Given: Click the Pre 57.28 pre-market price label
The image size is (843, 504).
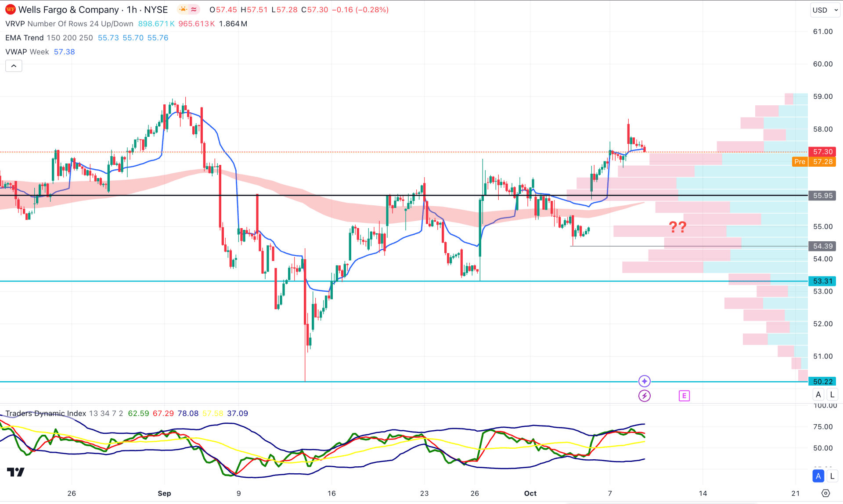Looking at the screenshot, I should pyautogui.click(x=814, y=161).
